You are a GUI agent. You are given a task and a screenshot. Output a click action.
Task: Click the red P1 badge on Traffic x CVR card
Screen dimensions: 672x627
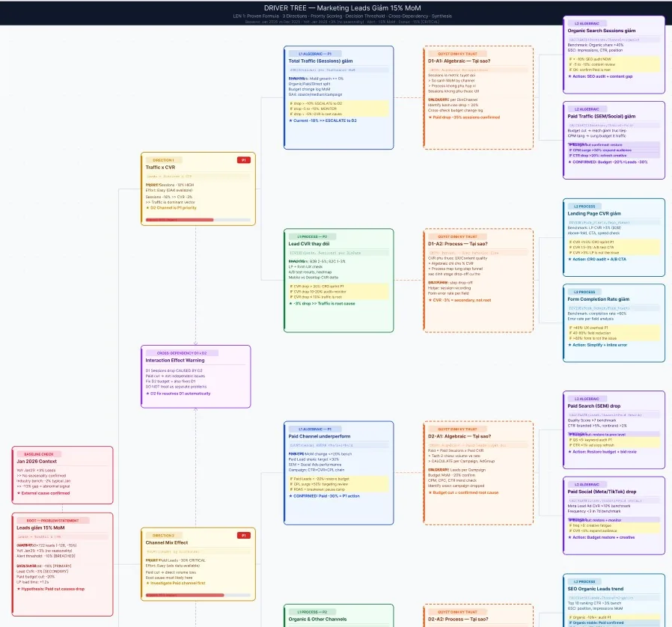[243, 160]
